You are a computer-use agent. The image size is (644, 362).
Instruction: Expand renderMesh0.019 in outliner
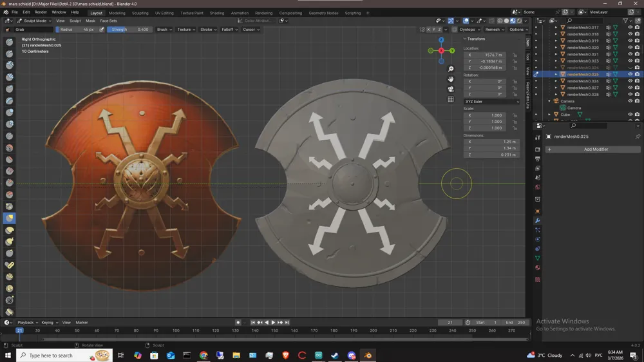[x=556, y=41]
